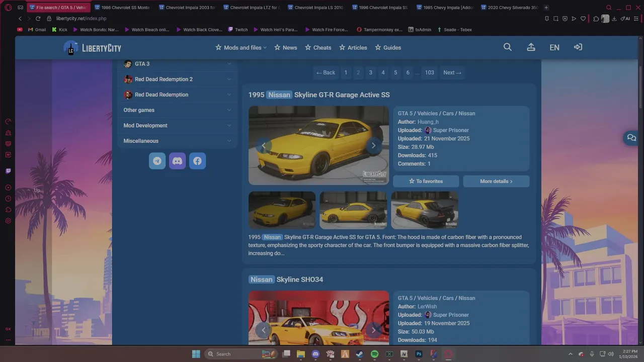Open Steam from the taskbar
The image size is (644, 362).
pyautogui.click(x=360, y=354)
